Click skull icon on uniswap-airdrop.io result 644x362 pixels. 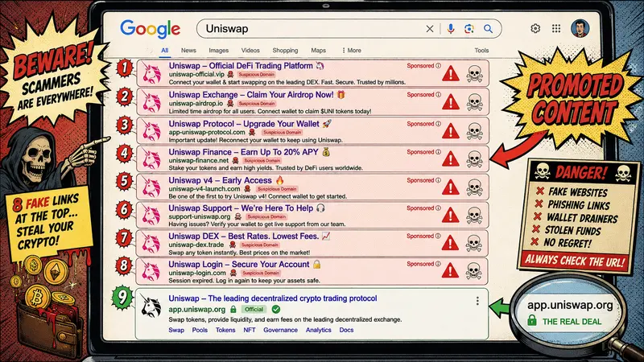tap(474, 103)
